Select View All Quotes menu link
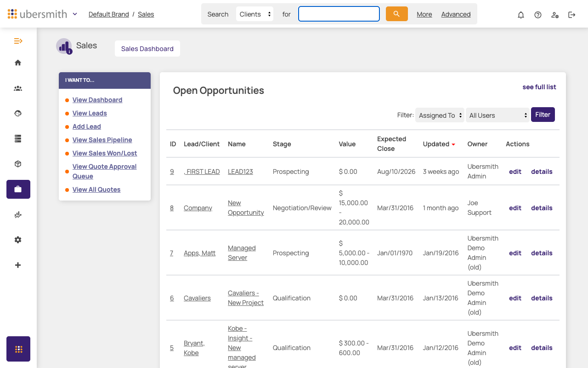588x368 pixels. point(96,190)
